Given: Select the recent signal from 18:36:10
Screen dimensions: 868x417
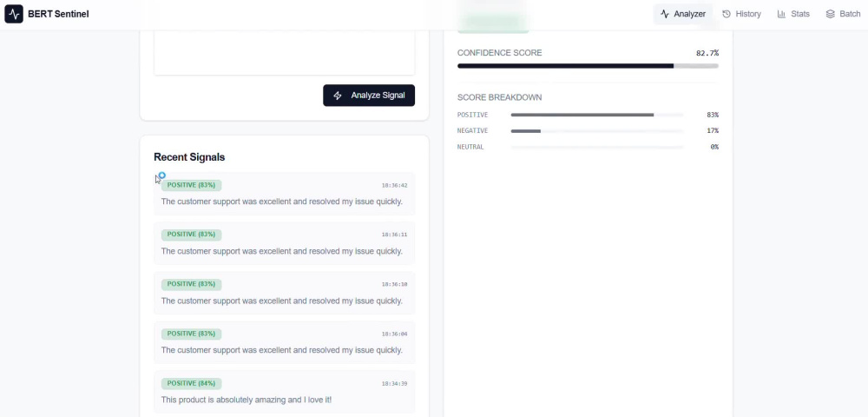Looking at the screenshot, I should [284, 293].
